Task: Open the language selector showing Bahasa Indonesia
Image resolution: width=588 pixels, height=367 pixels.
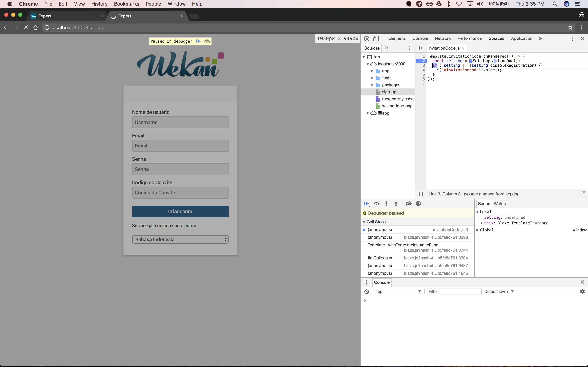Action: click(x=180, y=239)
